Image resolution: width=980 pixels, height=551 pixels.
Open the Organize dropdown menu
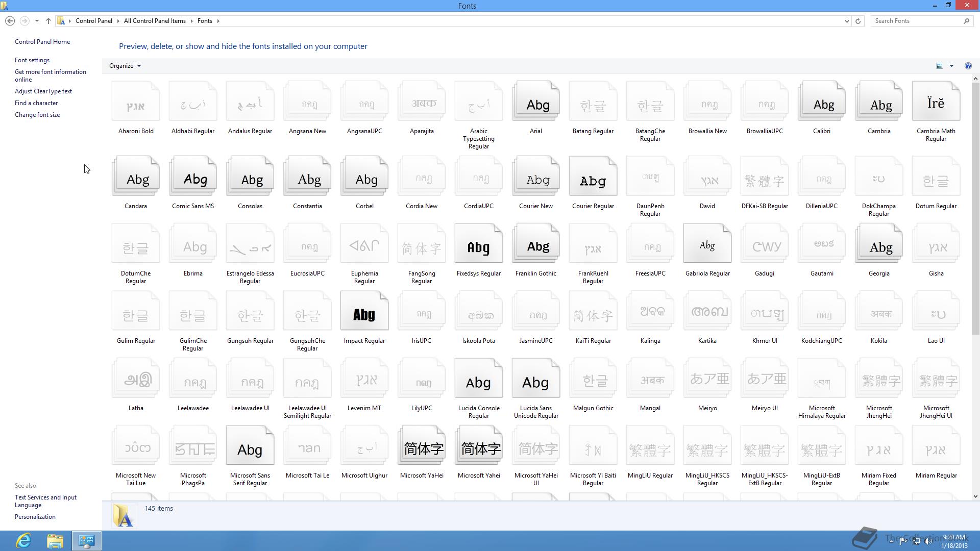[x=125, y=66]
